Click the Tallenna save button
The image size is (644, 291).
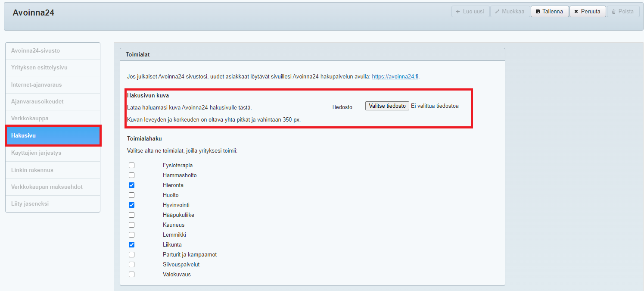[549, 12]
